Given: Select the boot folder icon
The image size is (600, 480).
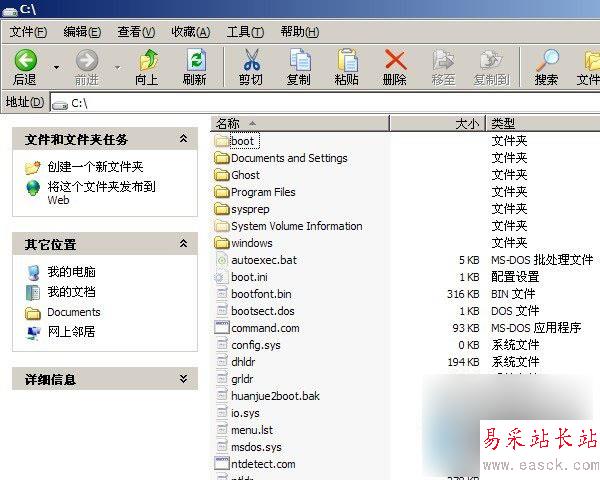Looking at the screenshot, I should click(x=222, y=141).
